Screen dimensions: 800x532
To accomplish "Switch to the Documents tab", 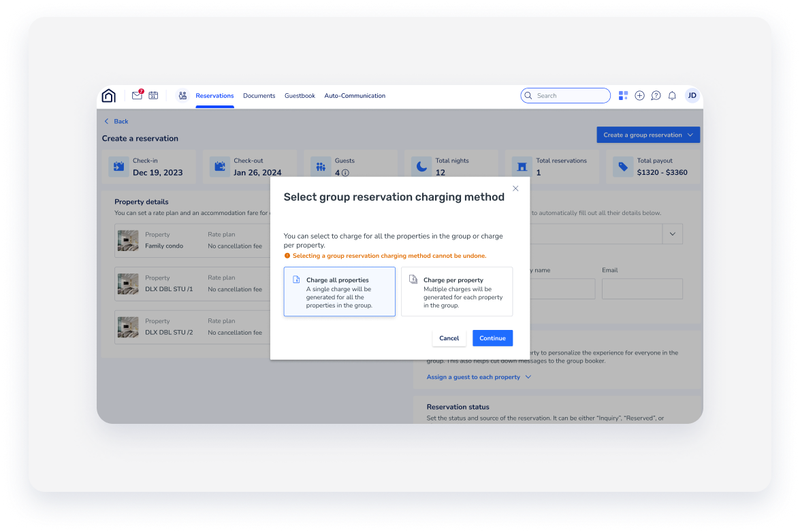I will pos(259,96).
